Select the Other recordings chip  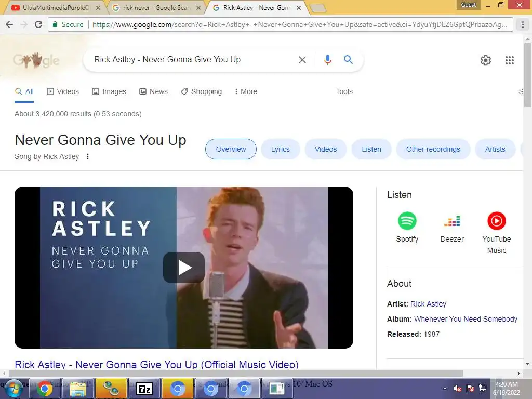click(x=433, y=149)
